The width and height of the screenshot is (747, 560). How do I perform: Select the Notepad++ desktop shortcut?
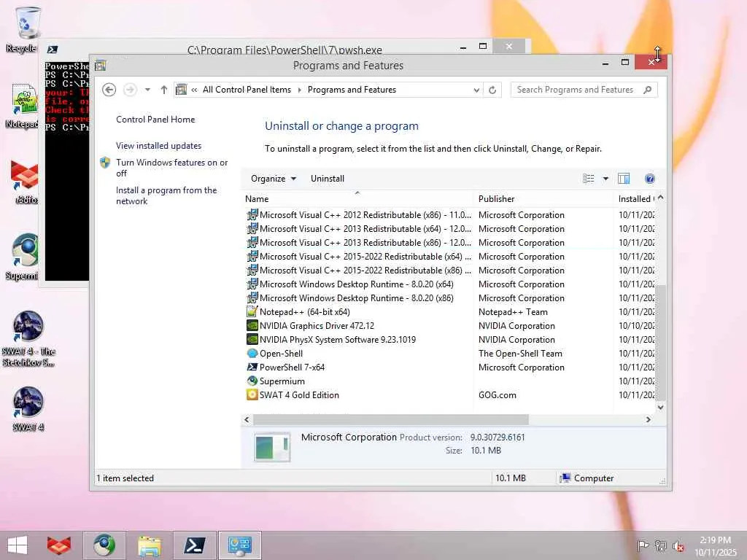coord(23,106)
